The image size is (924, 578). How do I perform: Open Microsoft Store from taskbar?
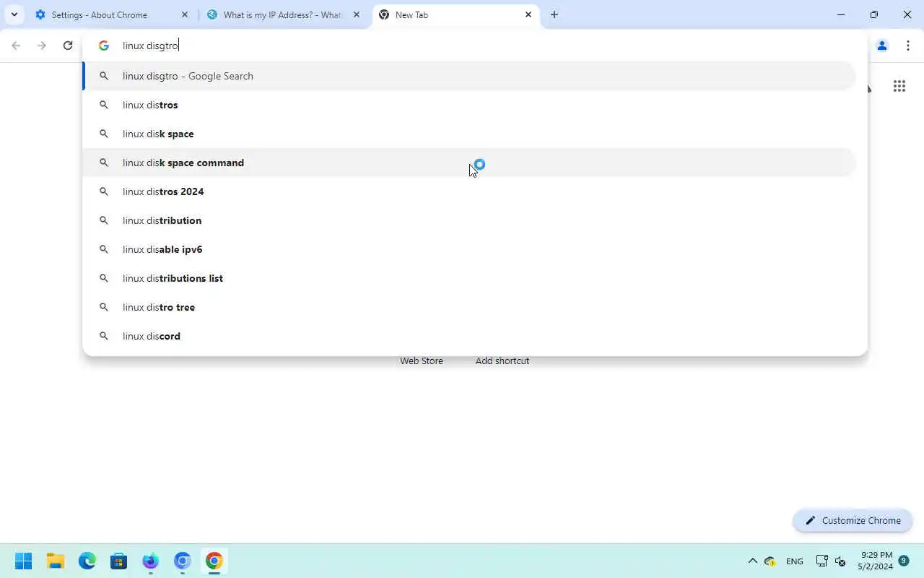click(119, 561)
